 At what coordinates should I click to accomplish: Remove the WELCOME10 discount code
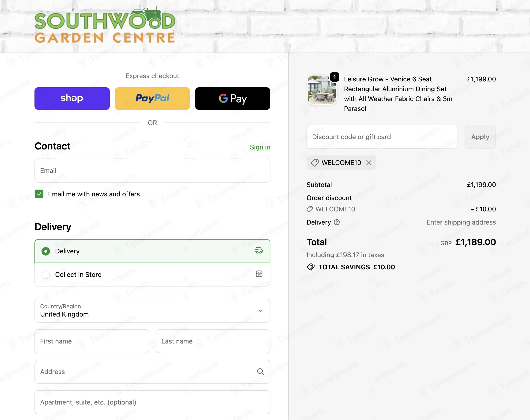tap(369, 163)
